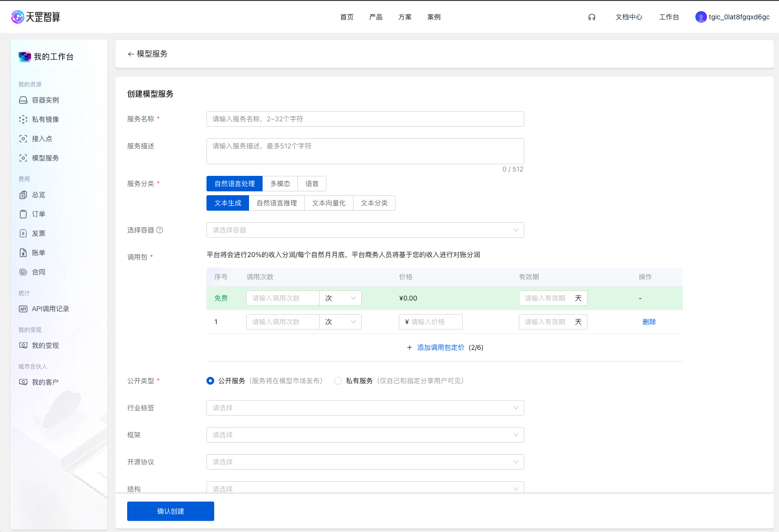Click the 我的客户 sidebar label
The height and width of the screenshot is (532, 779).
[45, 382]
